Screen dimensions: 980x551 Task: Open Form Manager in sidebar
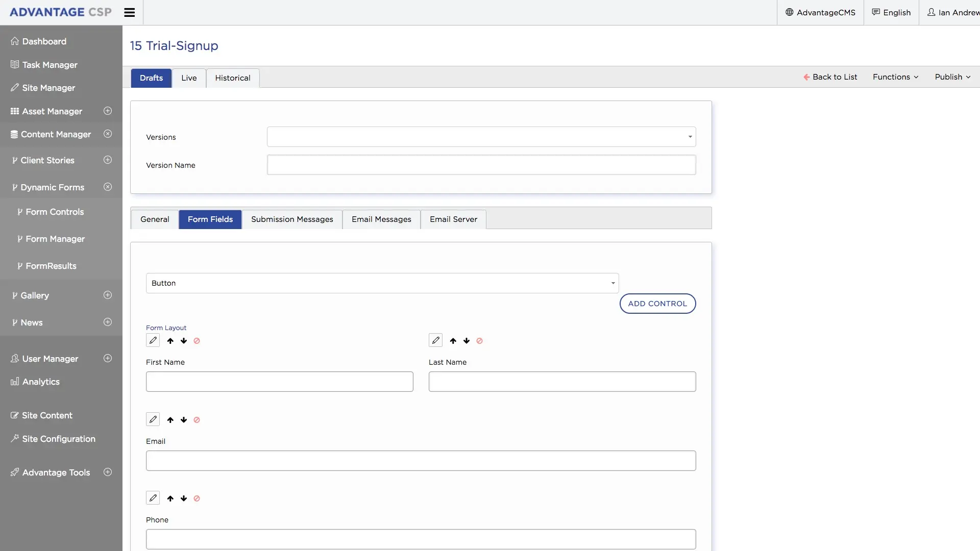[x=55, y=239]
